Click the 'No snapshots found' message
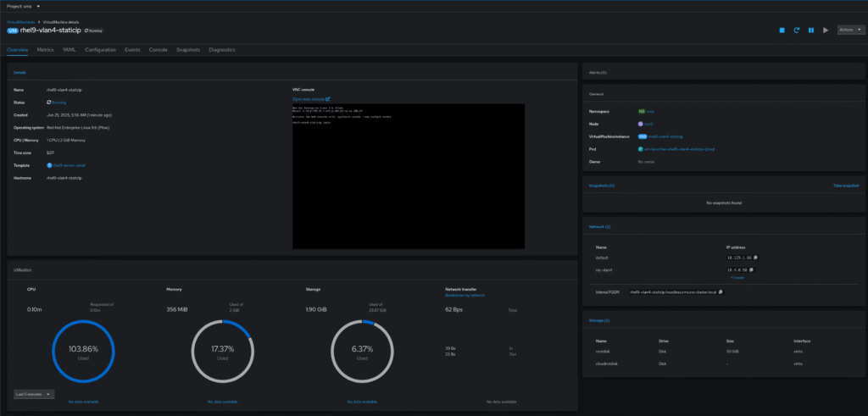Screen dimensions: 868x416 tap(724, 203)
